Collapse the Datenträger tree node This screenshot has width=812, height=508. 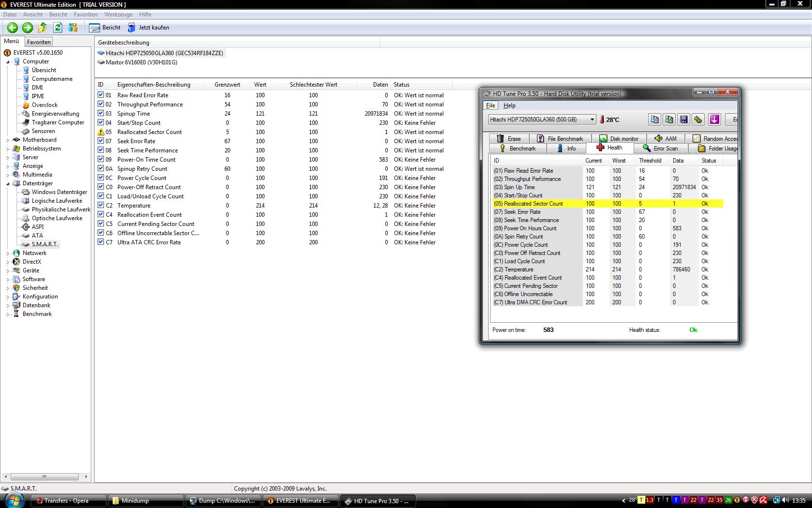point(8,183)
